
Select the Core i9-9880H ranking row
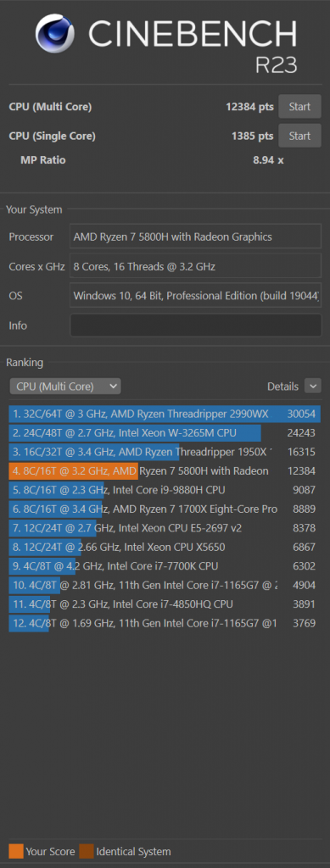click(x=165, y=490)
